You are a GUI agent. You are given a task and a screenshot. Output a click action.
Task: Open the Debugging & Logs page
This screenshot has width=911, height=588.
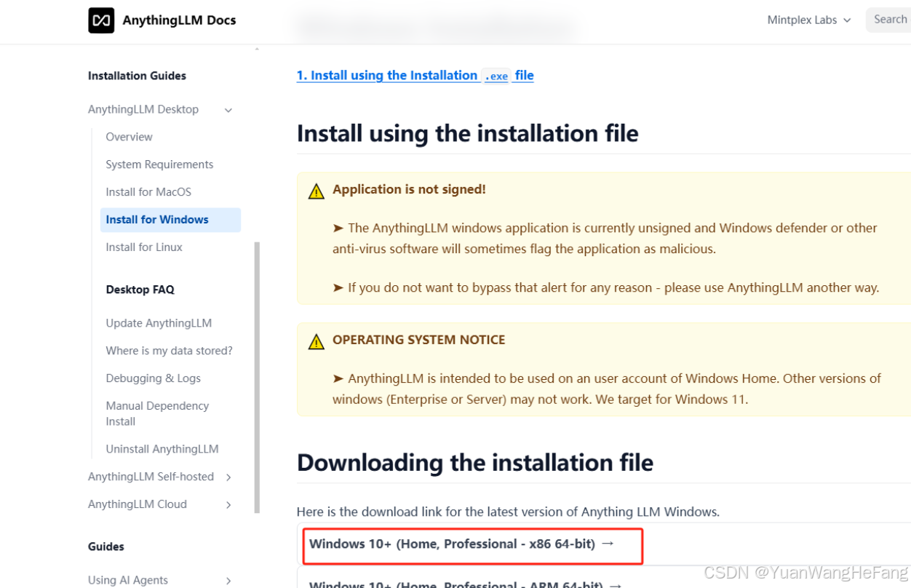[x=153, y=378]
